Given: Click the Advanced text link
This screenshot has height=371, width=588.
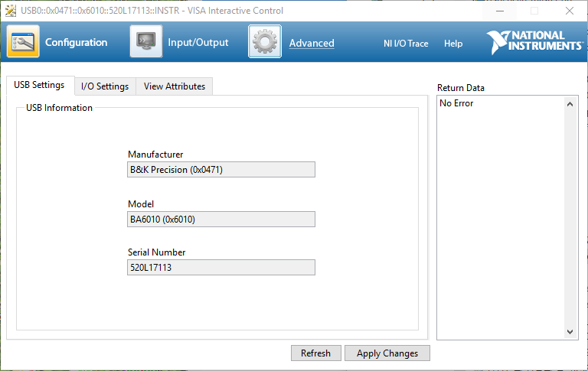Looking at the screenshot, I should click(x=312, y=44).
